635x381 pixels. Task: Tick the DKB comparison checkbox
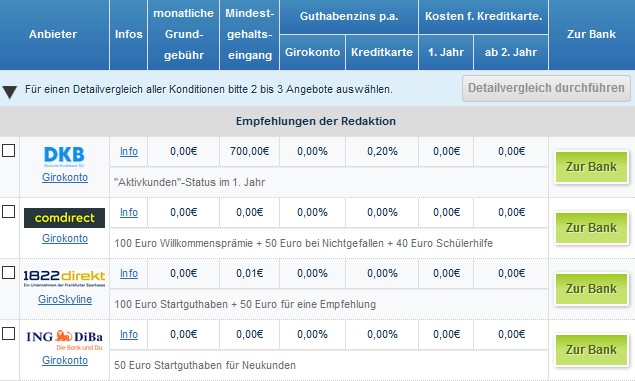(x=9, y=151)
